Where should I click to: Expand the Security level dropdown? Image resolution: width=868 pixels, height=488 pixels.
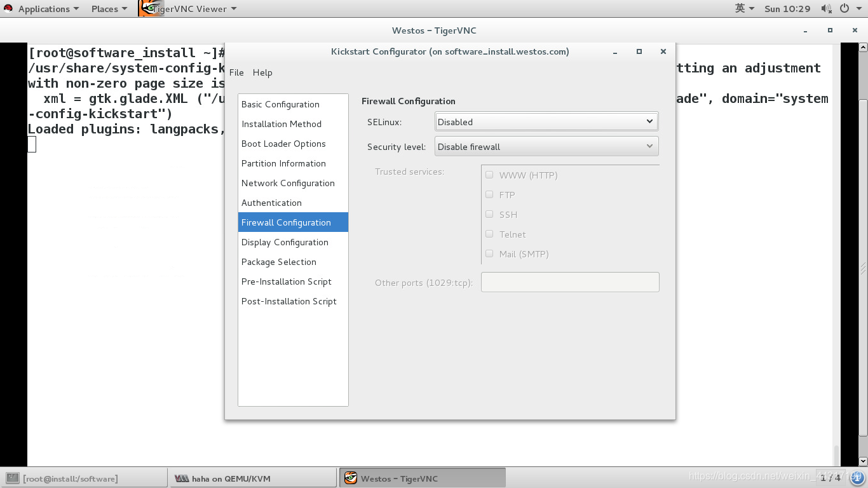546,146
